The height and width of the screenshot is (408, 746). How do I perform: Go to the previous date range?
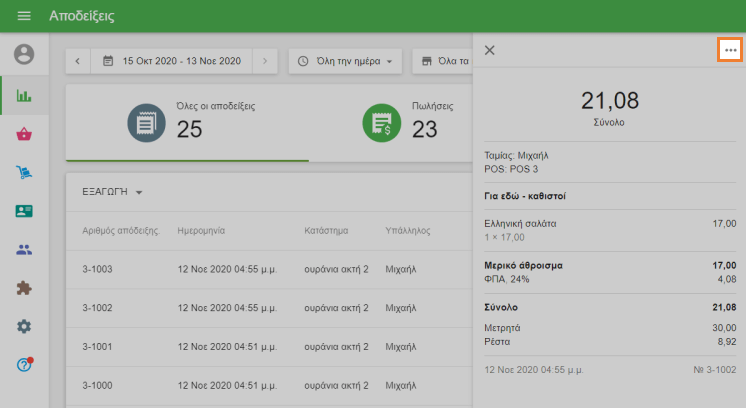point(78,61)
